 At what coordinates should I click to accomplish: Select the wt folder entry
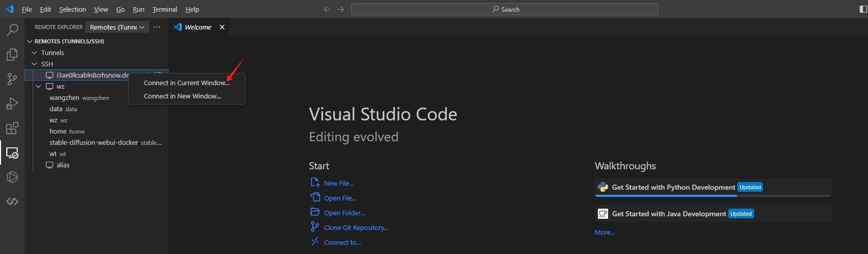click(97, 154)
